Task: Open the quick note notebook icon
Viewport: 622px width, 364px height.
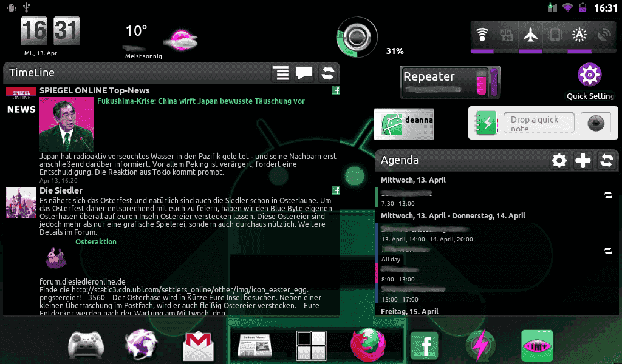Action: pos(486,123)
